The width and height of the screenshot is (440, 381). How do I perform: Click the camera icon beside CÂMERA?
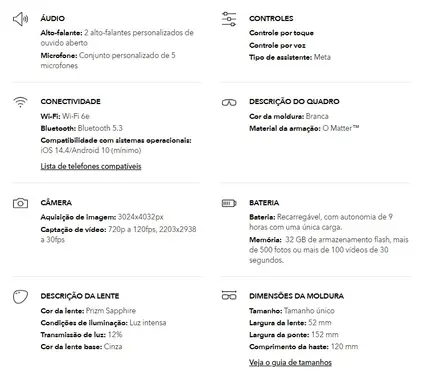tap(20, 203)
